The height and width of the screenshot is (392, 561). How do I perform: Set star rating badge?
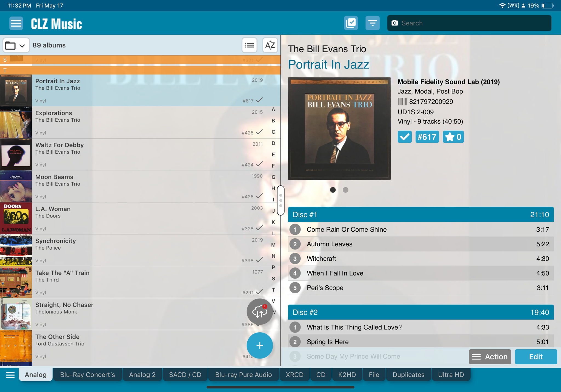pos(453,137)
